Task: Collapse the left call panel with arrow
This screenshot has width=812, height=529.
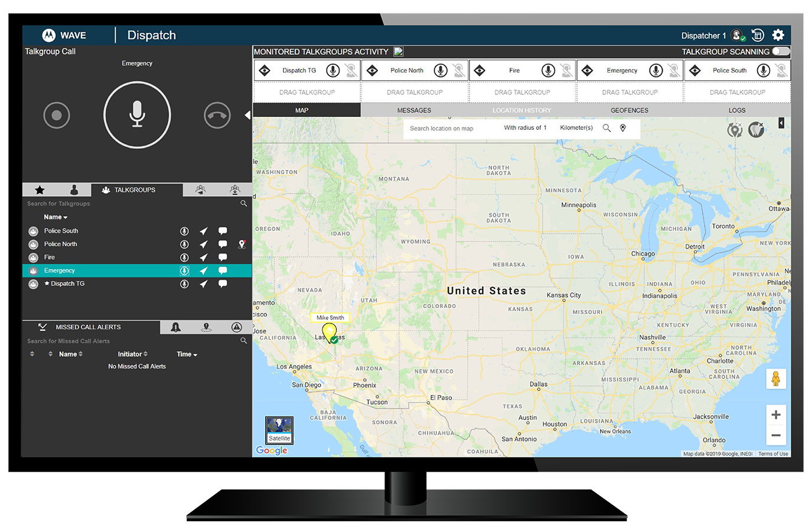Action: point(247,115)
